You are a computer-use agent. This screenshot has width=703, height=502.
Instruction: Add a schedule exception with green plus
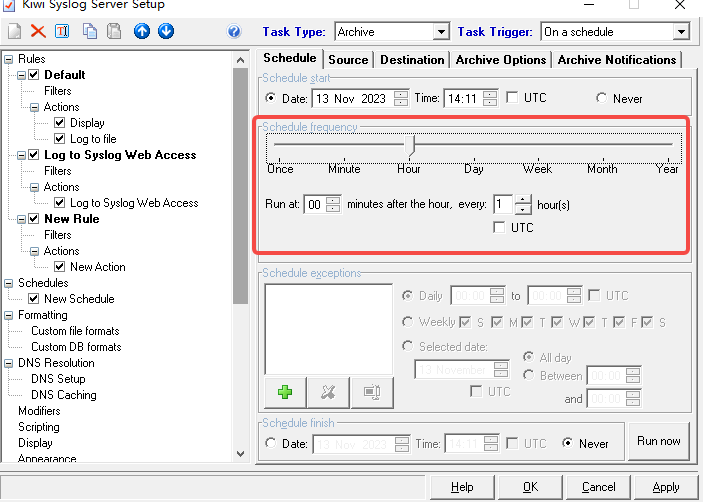285,393
